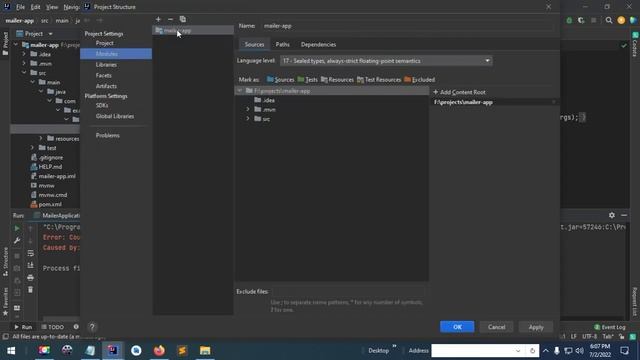The image size is (640, 360).
Task: Click Add Content Root
Action: click(460, 92)
